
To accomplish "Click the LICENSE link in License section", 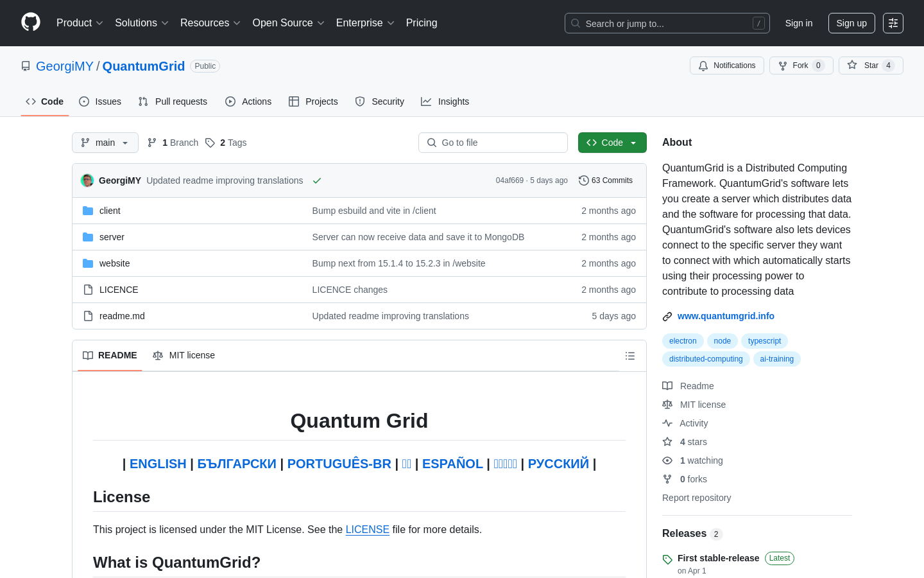I will 368,529.
